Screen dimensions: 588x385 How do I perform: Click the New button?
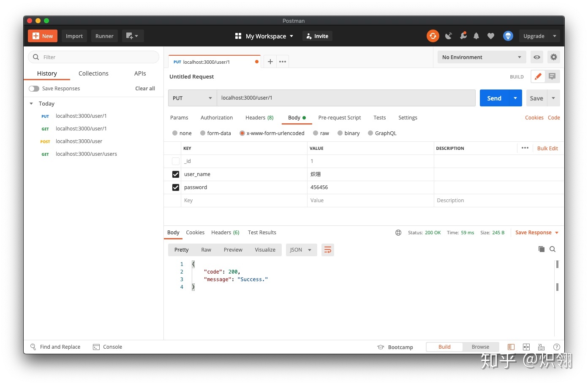click(x=43, y=36)
